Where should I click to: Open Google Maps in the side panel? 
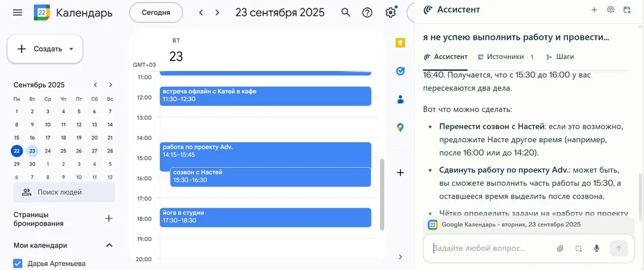400,127
